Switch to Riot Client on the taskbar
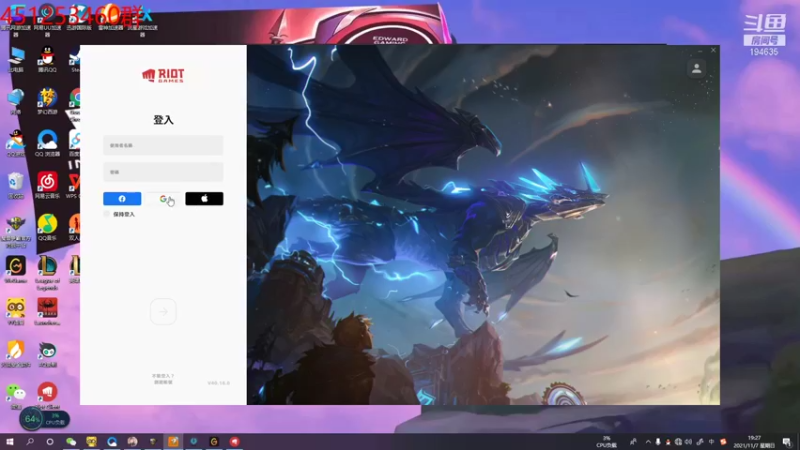 (x=234, y=441)
